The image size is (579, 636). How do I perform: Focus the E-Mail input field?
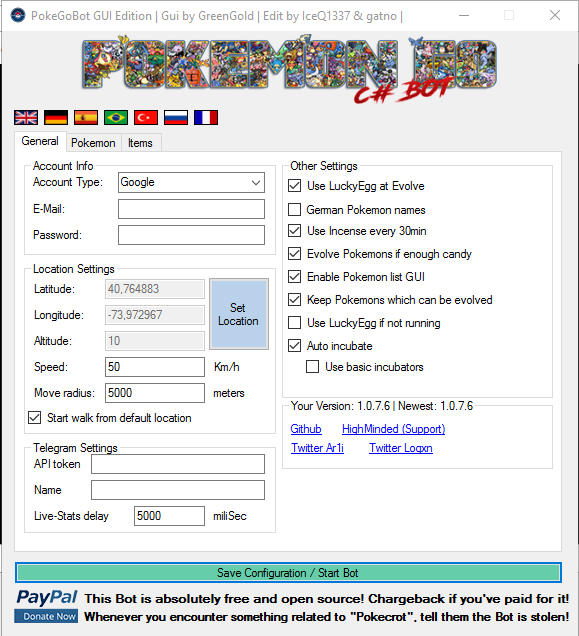(192, 209)
